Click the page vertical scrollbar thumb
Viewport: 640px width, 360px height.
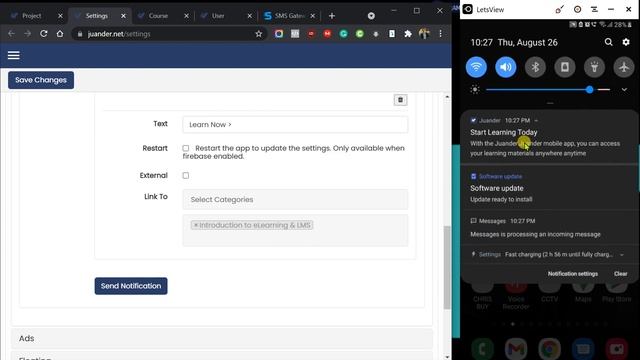[447, 267]
